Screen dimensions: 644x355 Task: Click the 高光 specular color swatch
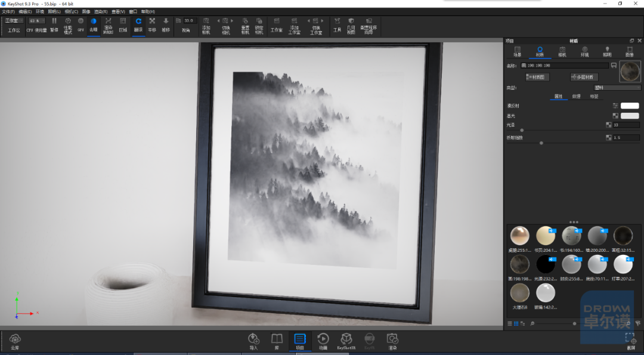click(x=630, y=116)
